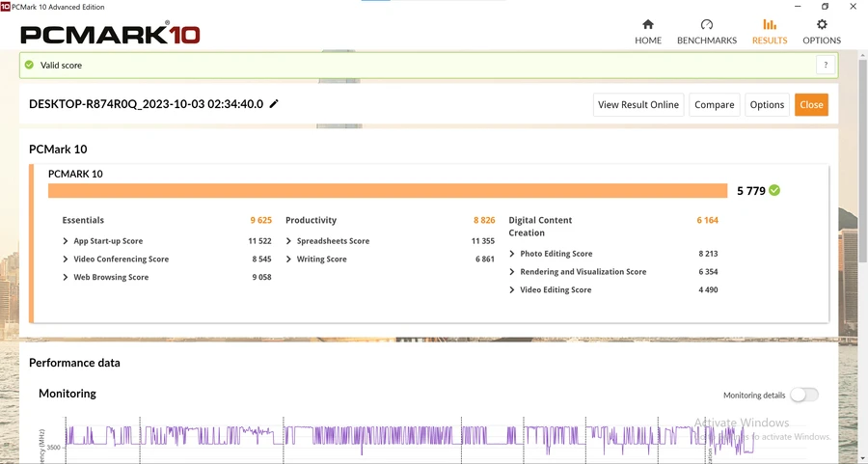
Task: Click the green check beside 5 779 score
Action: coord(774,190)
